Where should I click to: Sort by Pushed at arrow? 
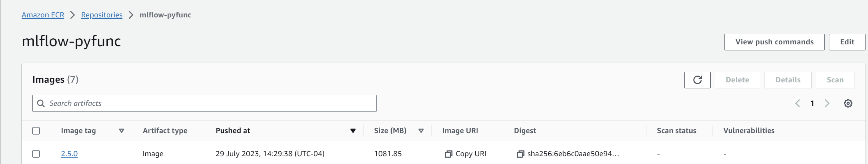pyautogui.click(x=353, y=131)
